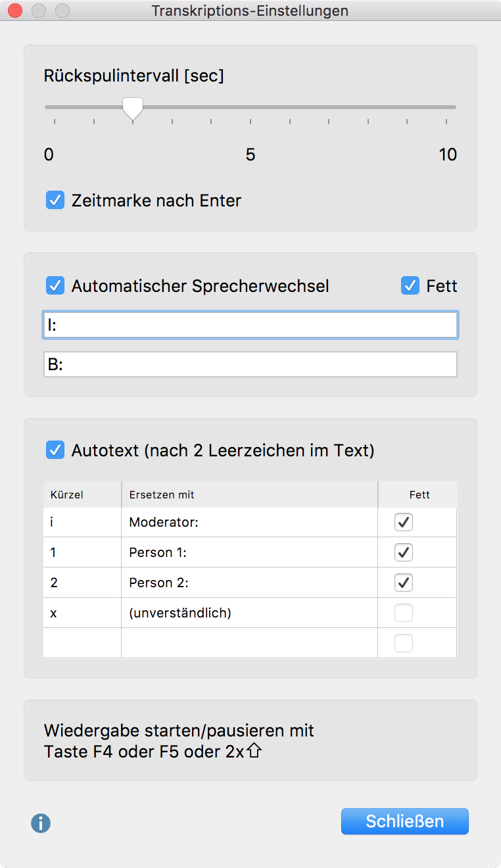Click the red window close button
501x868 pixels.
[x=15, y=11]
